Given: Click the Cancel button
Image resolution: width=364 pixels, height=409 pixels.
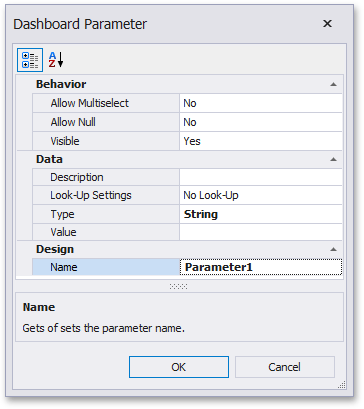Looking at the screenshot, I should tap(285, 367).
